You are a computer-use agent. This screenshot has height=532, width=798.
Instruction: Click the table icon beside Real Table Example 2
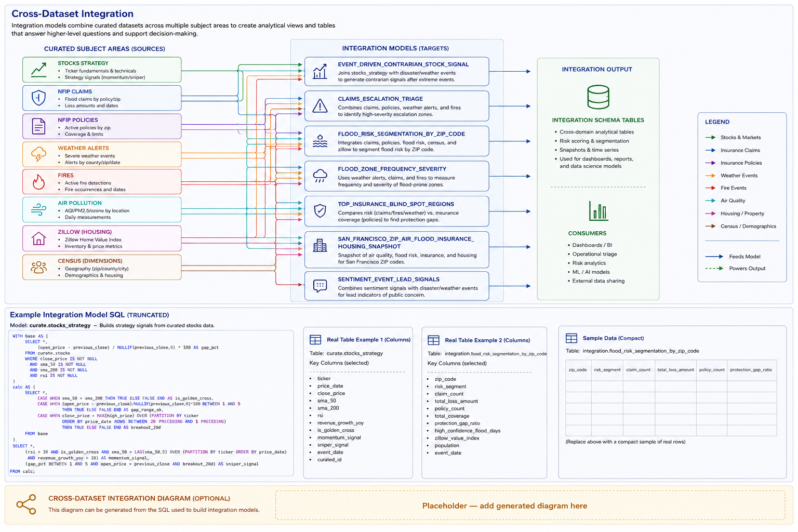pyautogui.click(x=433, y=340)
